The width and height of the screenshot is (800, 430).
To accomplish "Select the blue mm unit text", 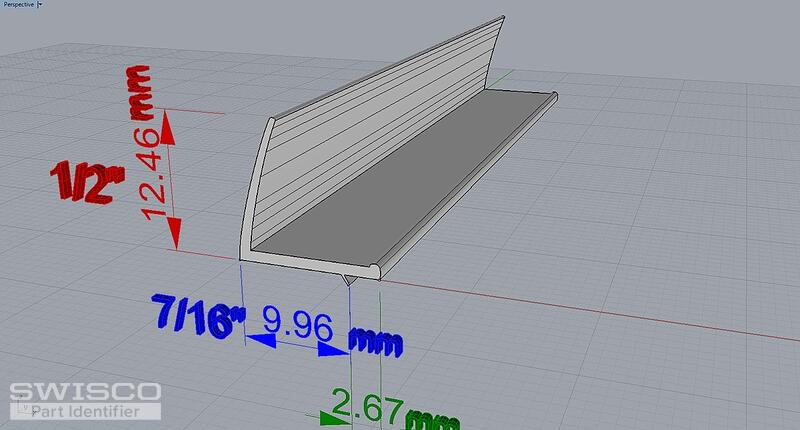I will (x=376, y=343).
